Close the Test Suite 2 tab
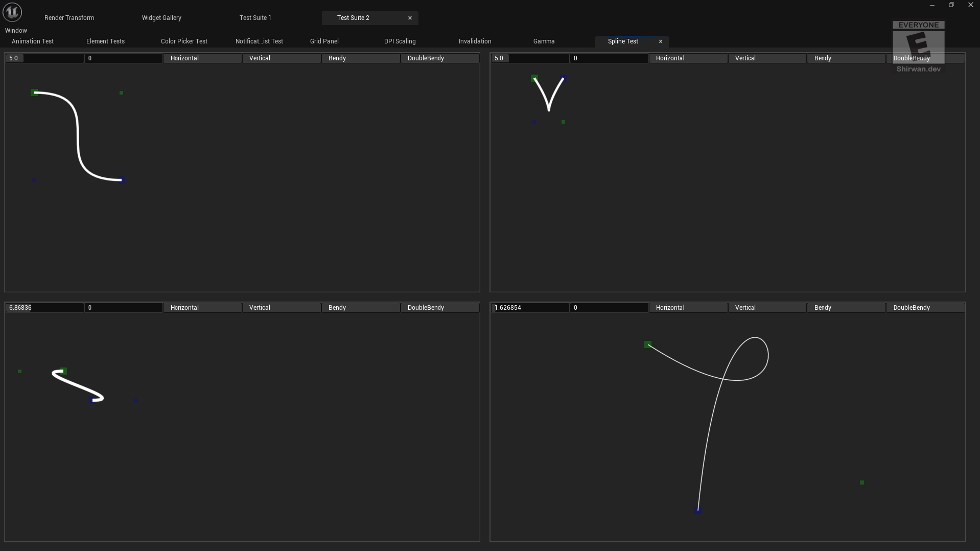 click(x=410, y=18)
